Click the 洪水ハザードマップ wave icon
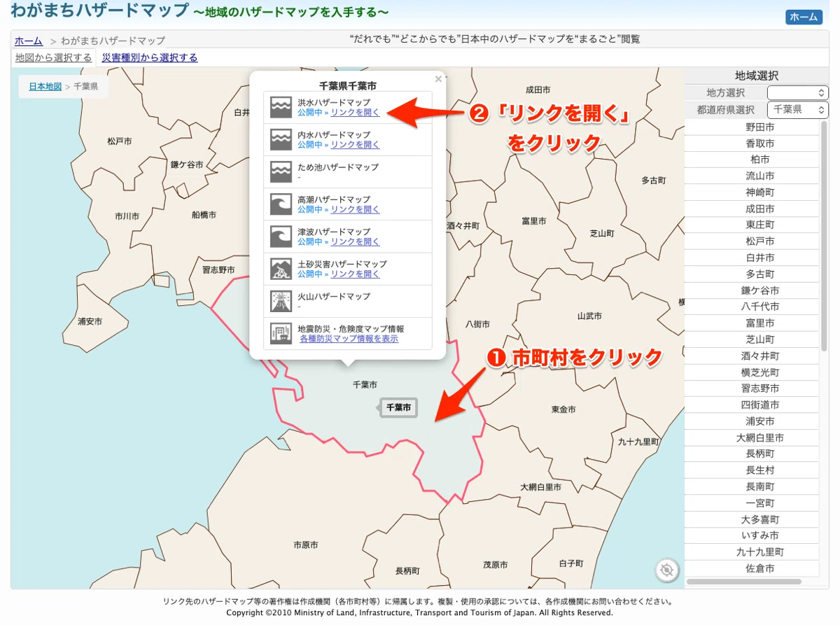Viewport: 840px width, 625px height. point(281,108)
